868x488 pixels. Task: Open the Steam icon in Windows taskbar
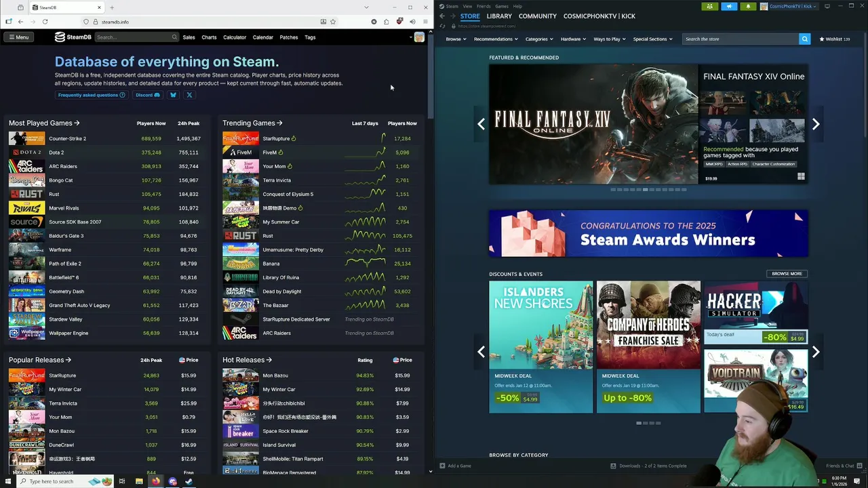pos(189,481)
